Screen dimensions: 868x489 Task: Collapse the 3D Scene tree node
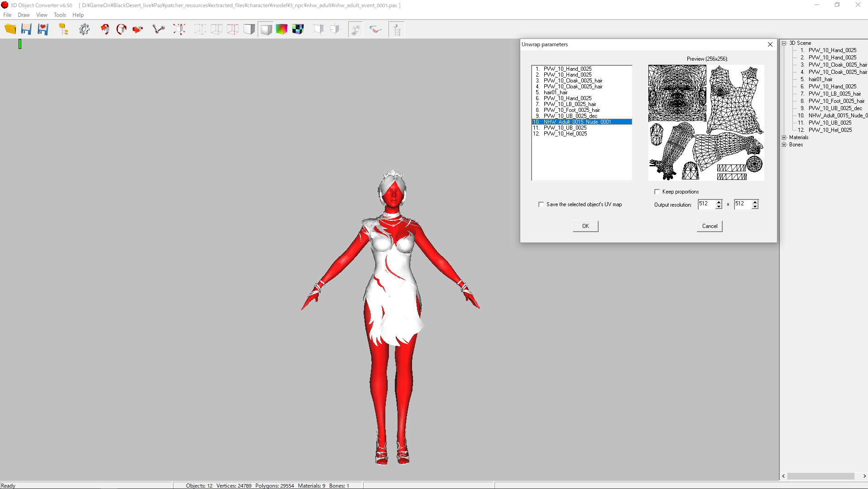784,43
